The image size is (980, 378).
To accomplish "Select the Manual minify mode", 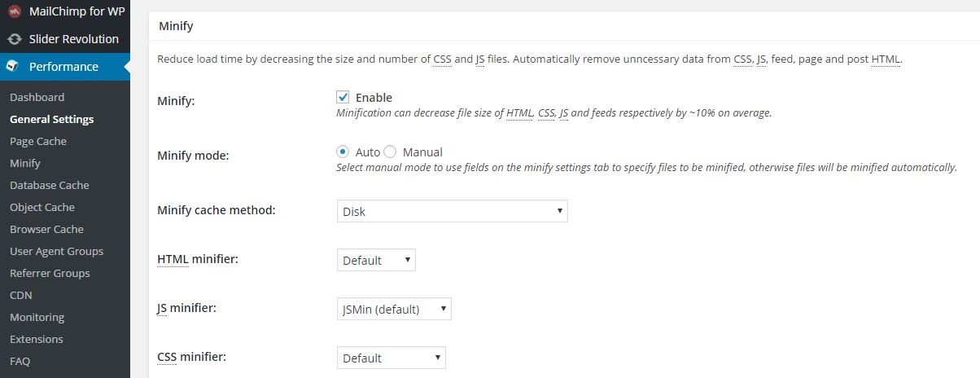I will (x=390, y=152).
